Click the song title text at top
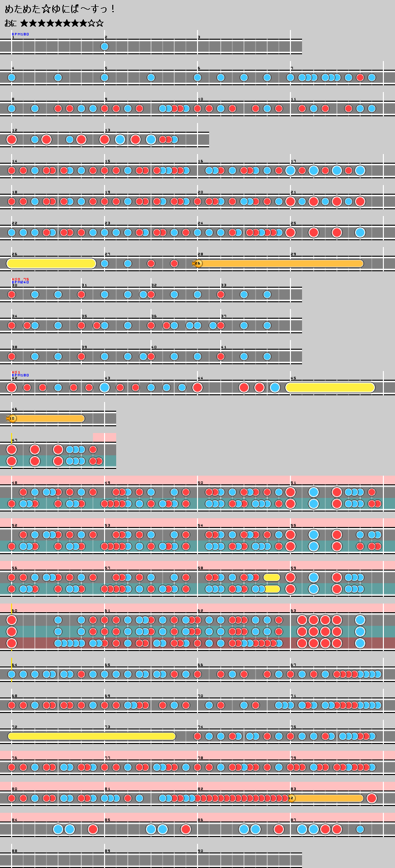Viewport: 395px width, 868px height. 60,9
